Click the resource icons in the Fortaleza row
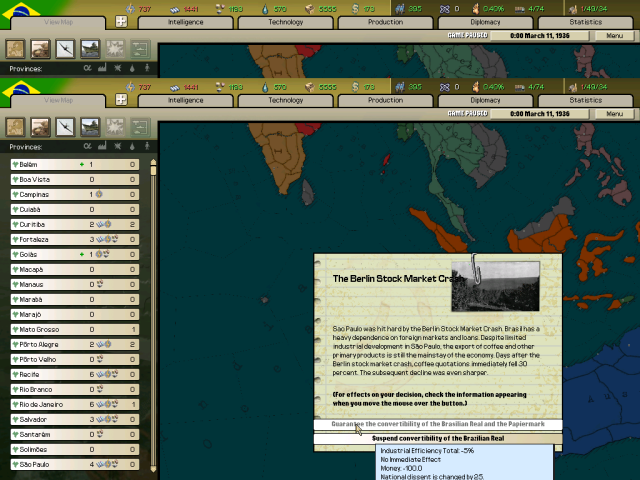Screen dimensions: 640x480 [x=107, y=239]
